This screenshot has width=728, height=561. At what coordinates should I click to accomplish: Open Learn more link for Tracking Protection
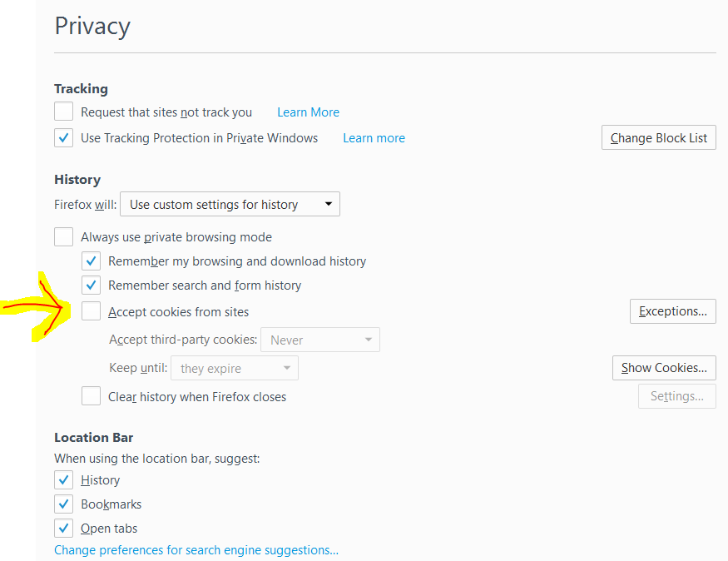click(x=374, y=138)
